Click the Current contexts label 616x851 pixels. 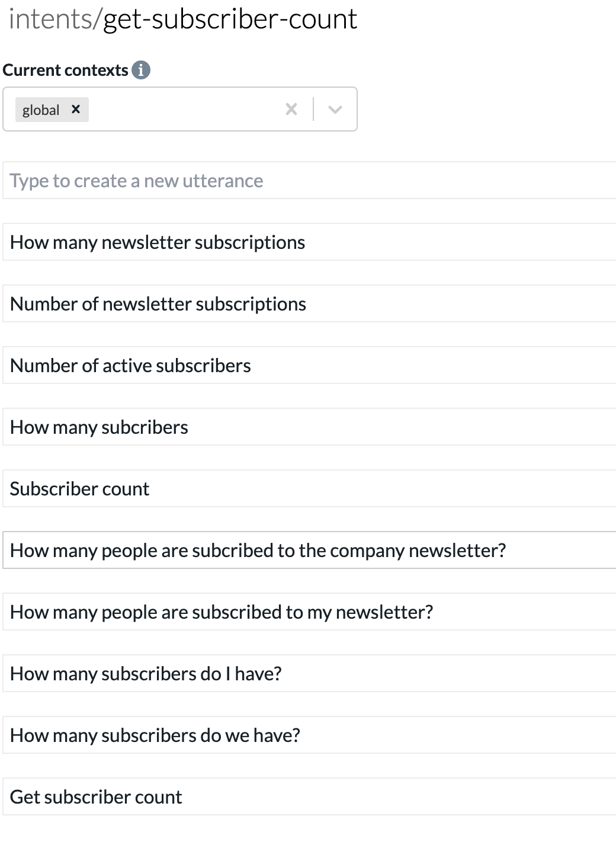tap(65, 70)
